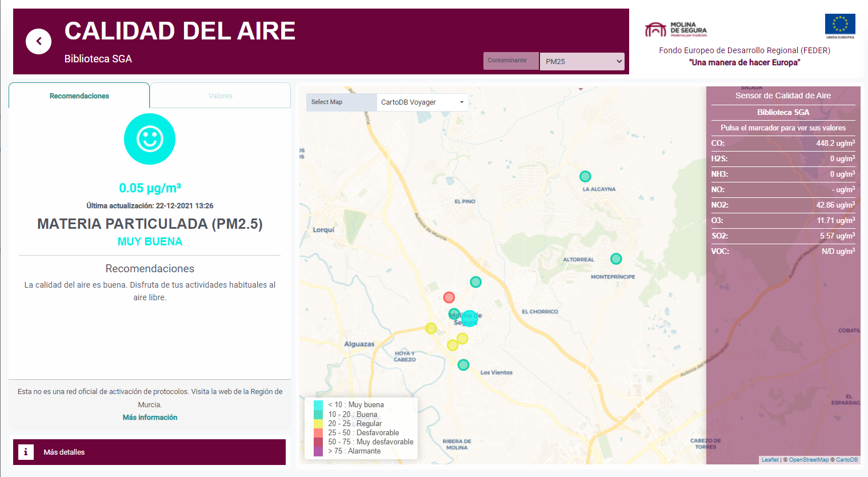Click the 'Muy desfavorable' legend swatch
This screenshot has width=868, height=477.
pos(318,442)
